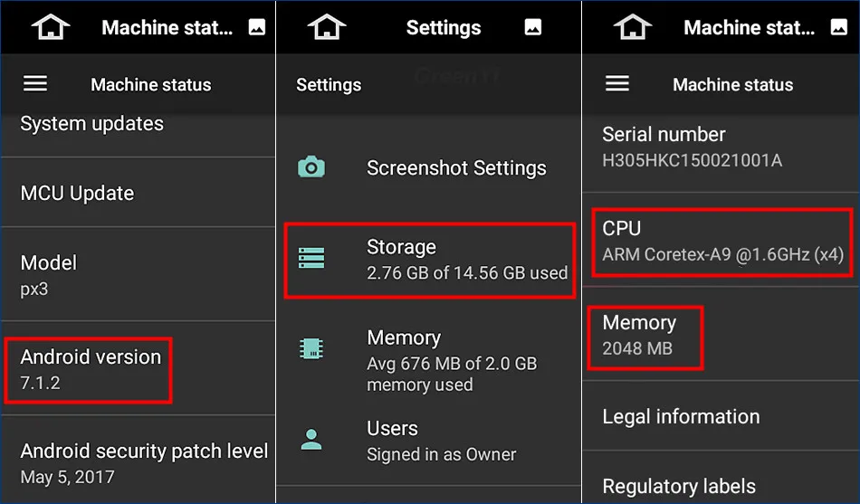
Task: Tap the person icon beside Users
Action: coord(311,439)
